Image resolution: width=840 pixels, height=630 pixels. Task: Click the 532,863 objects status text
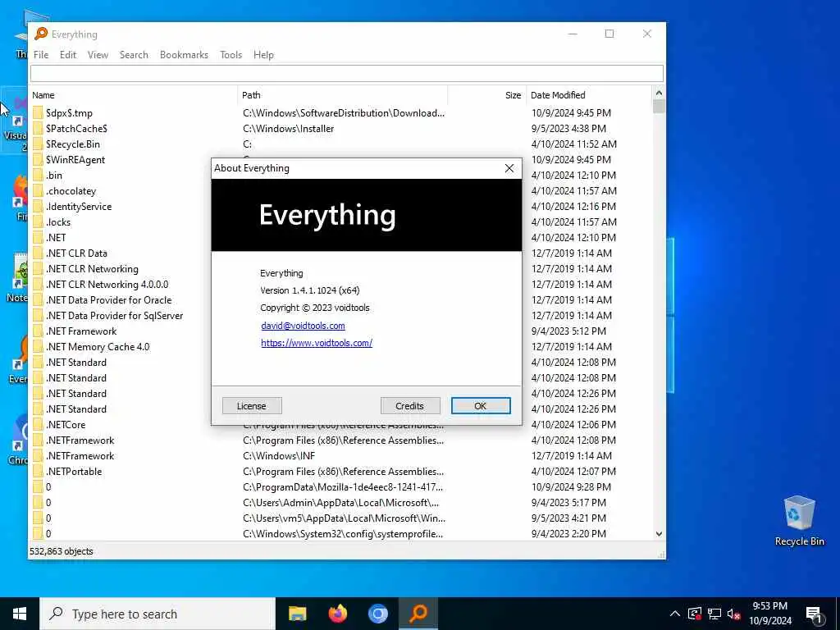click(61, 551)
